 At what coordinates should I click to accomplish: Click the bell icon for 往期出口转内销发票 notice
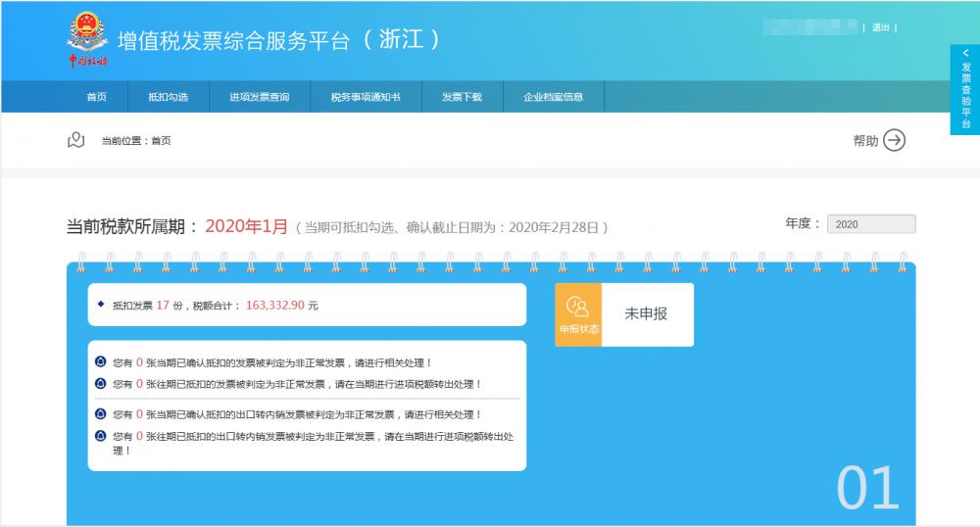point(101,436)
